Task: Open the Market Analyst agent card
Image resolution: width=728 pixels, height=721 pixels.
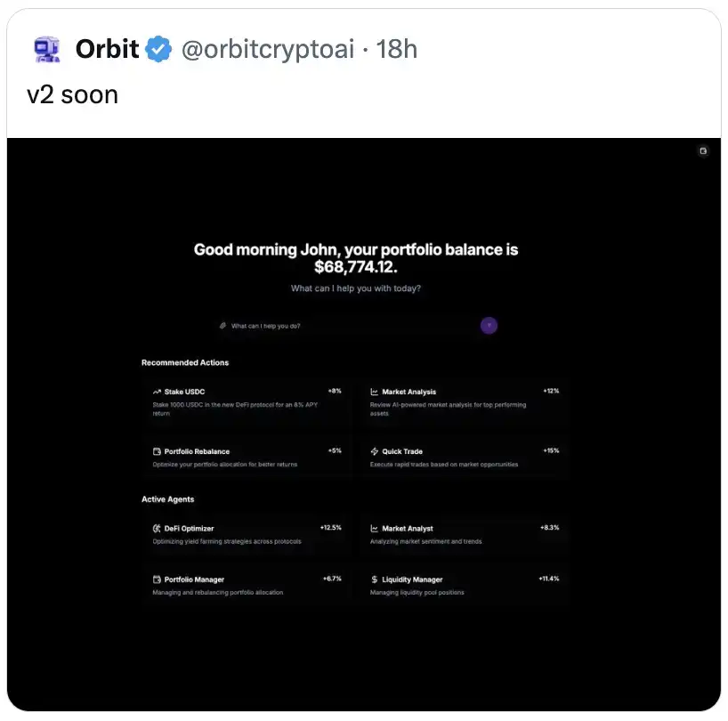Action: point(465,534)
